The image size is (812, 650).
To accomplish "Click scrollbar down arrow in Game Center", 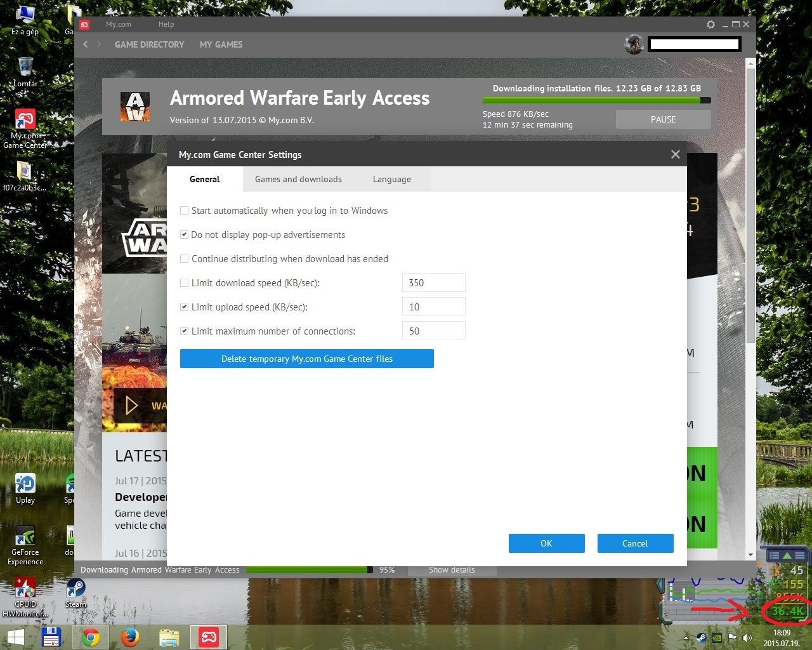I will 751,555.
